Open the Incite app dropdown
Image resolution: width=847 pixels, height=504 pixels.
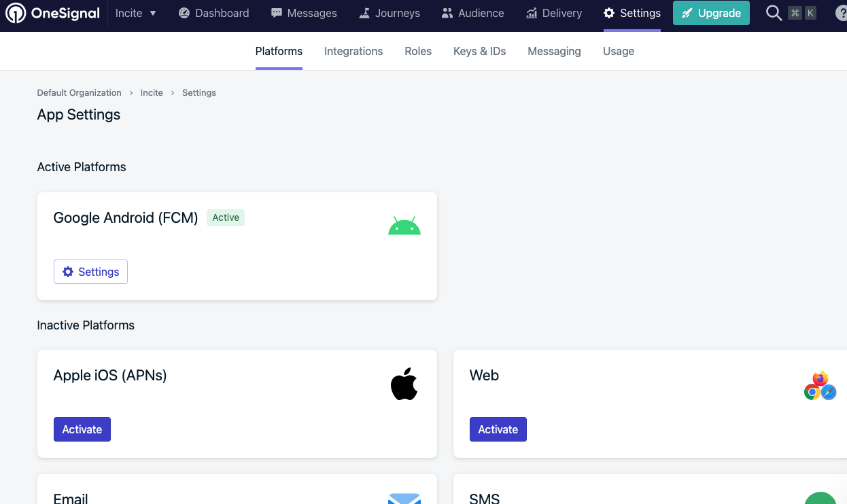[135, 13]
